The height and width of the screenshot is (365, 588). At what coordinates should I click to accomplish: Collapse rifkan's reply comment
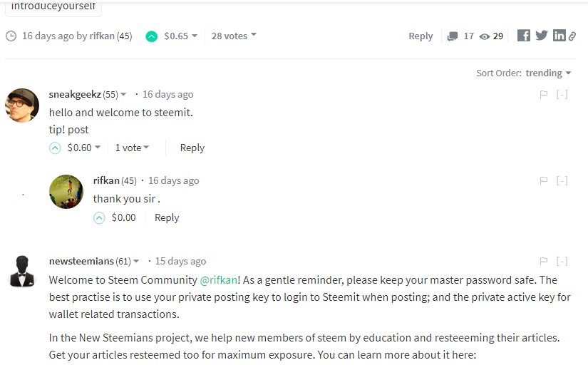point(562,180)
